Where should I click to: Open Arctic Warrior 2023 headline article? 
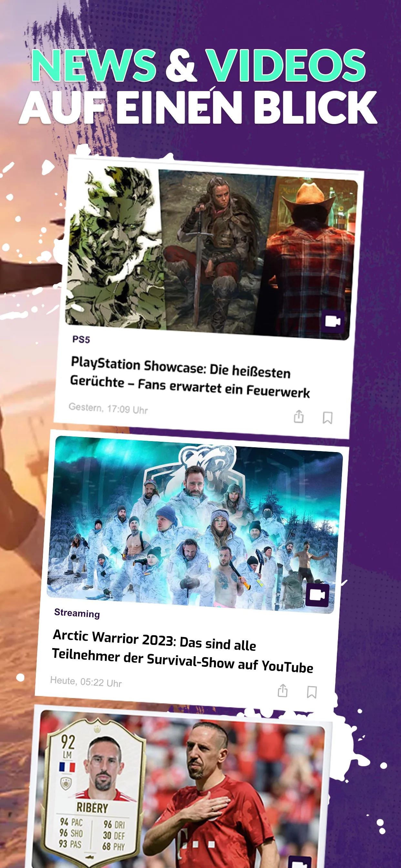click(x=183, y=651)
